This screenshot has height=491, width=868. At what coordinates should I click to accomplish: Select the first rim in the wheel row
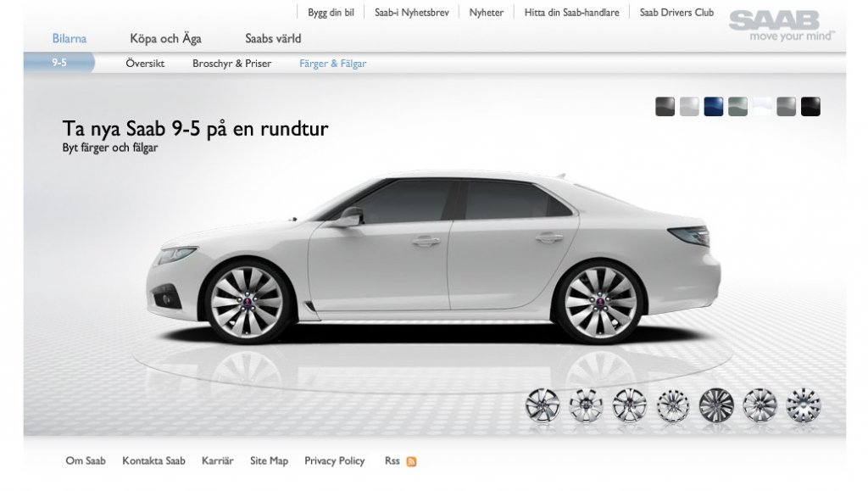point(542,405)
